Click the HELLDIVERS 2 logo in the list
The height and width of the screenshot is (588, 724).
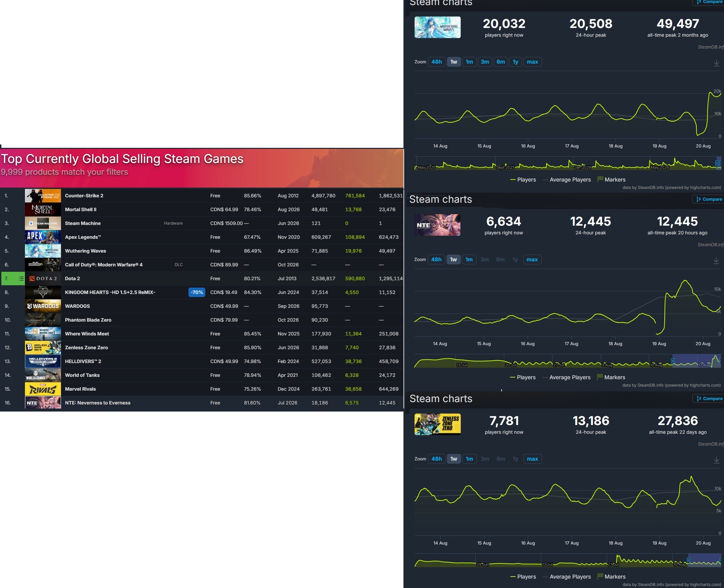click(x=43, y=361)
